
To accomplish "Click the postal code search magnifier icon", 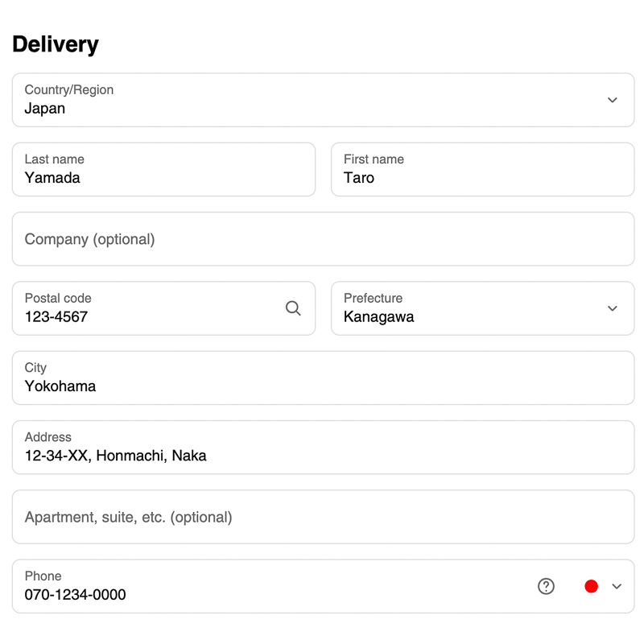I will click(x=293, y=308).
